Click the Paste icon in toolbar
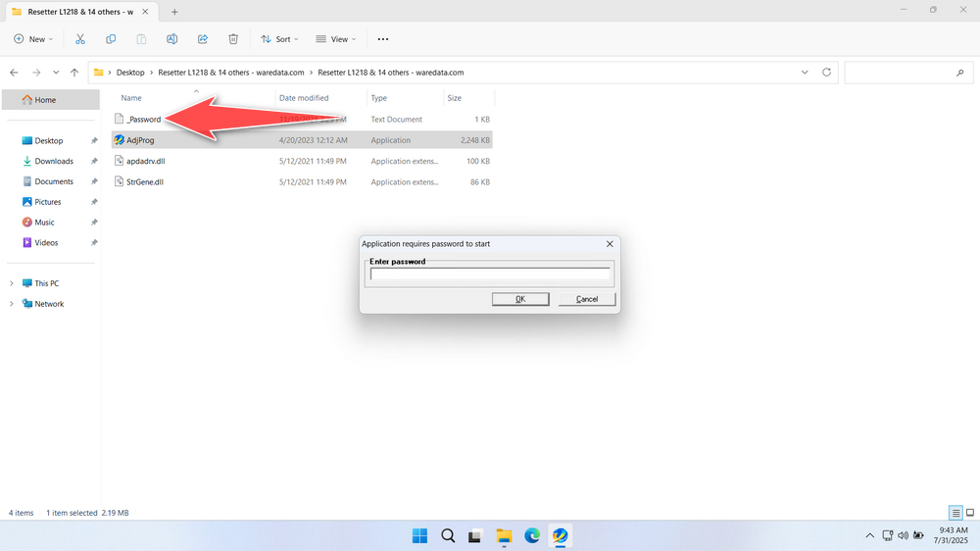This screenshot has height=551, width=980. 141,39
